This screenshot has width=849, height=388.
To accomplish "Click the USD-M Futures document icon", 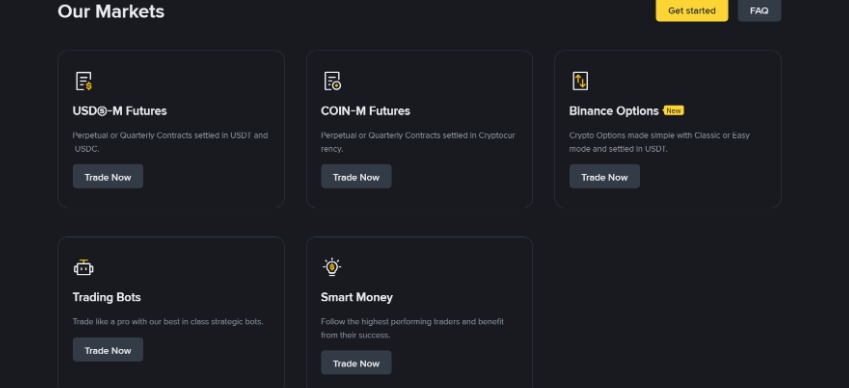I will (83, 81).
